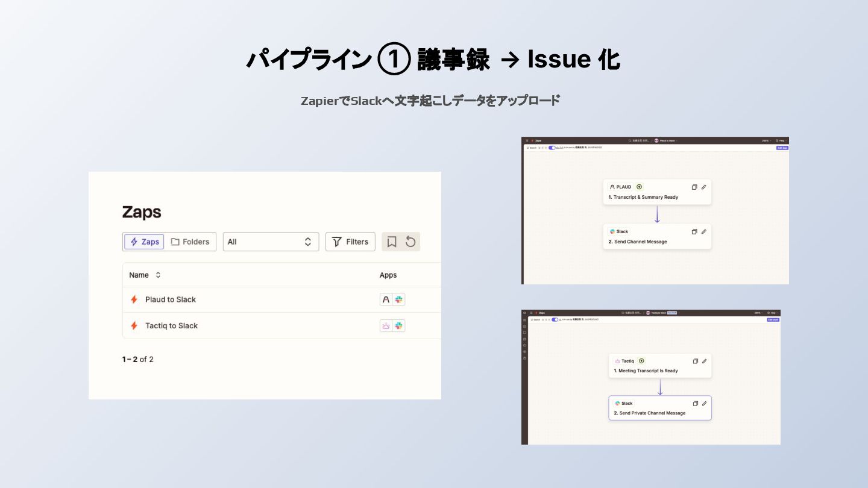Click Search in the Plaud editor toolbar
The height and width of the screenshot is (488, 868).
click(531, 148)
